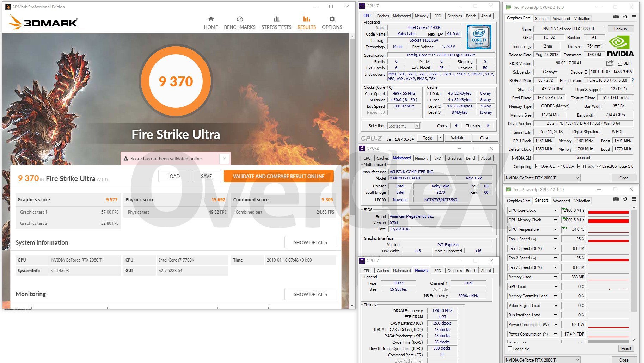The height and width of the screenshot is (363, 644).
Task: Uncheck the CUDA computing checkbox
Action: [x=560, y=166]
